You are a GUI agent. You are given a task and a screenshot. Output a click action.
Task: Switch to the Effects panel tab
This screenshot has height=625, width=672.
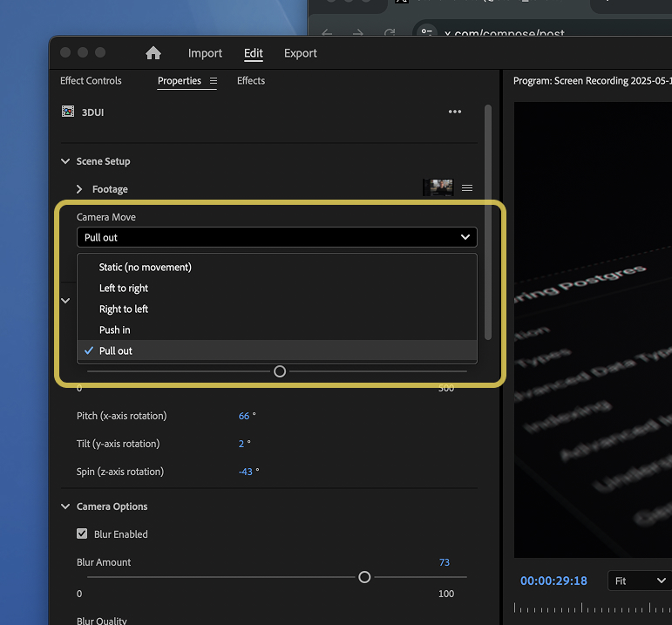click(x=251, y=80)
